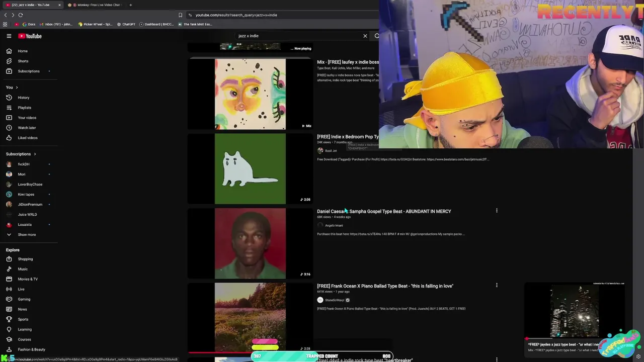Open Docs bookmark
This screenshot has width=644, height=362.
pos(29,24)
